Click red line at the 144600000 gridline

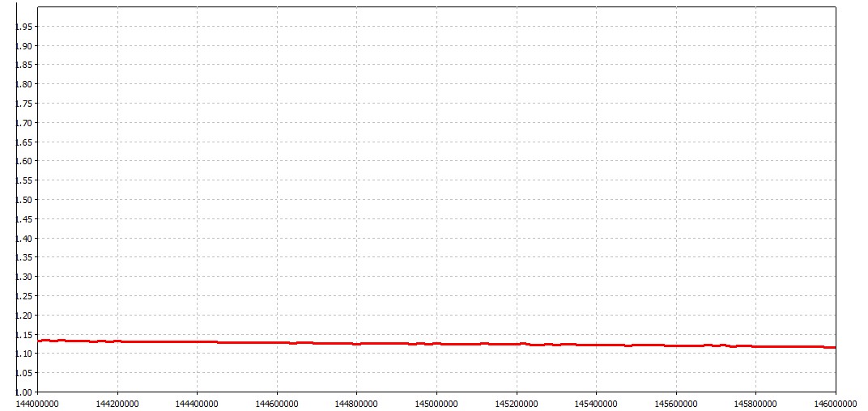pyautogui.click(x=277, y=342)
